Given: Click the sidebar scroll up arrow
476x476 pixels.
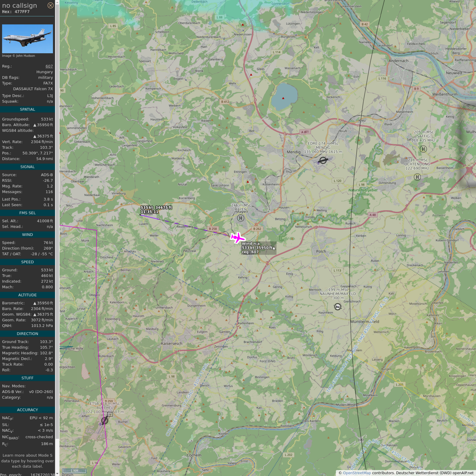Looking at the screenshot, I should (x=57, y=2).
